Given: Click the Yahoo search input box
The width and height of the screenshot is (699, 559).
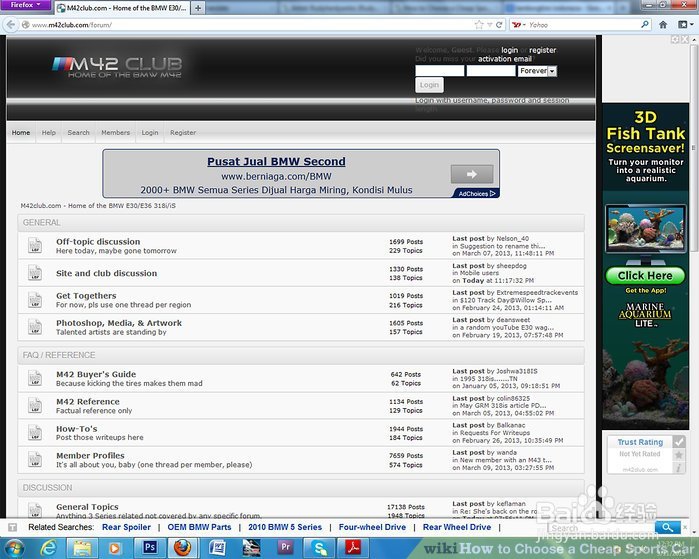Looking at the screenshot, I should (x=584, y=25).
